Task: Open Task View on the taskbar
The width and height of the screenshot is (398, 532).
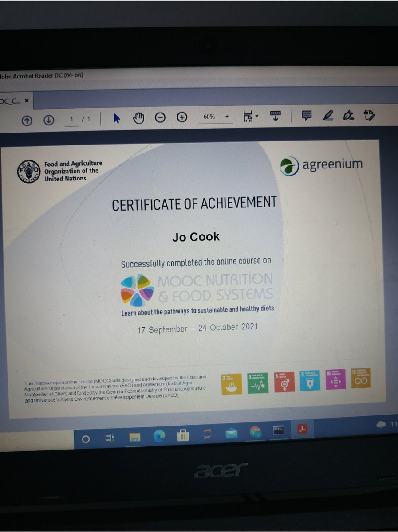Action: pos(109,438)
